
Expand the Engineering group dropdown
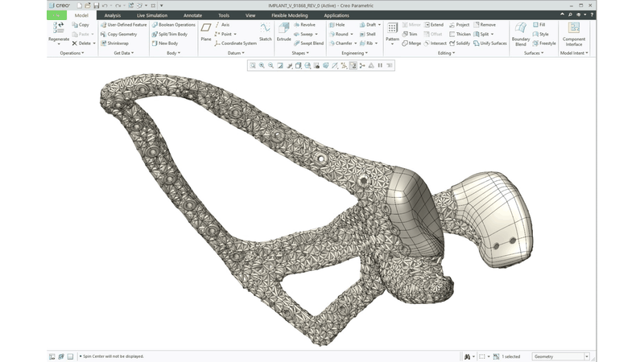click(x=354, y=53)
